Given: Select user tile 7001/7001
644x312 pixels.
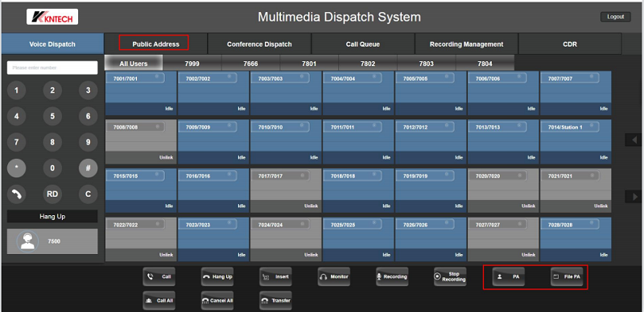Looking at the screenshot, I should point(141,94).
